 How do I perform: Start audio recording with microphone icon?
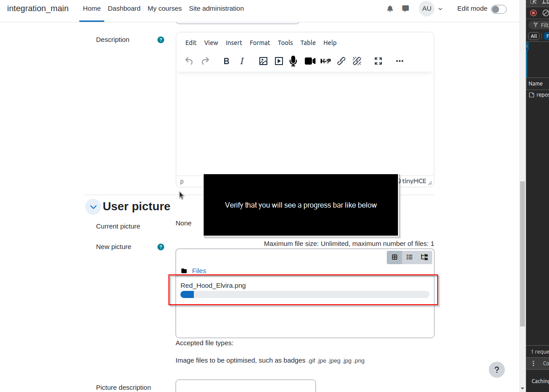[293, 61]
